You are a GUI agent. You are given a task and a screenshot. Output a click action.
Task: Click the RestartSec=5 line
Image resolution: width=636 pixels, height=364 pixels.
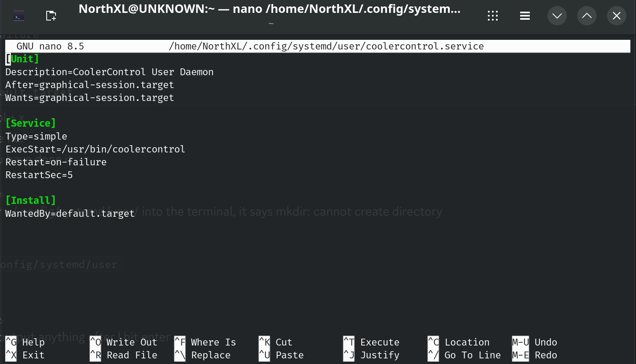click(39, 175)
